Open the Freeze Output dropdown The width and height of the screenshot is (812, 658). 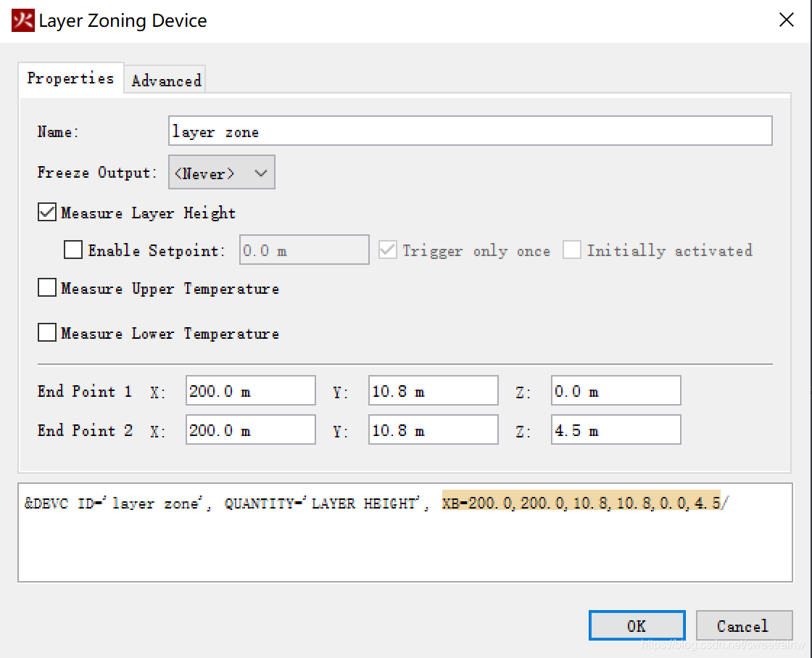point(222,173)
